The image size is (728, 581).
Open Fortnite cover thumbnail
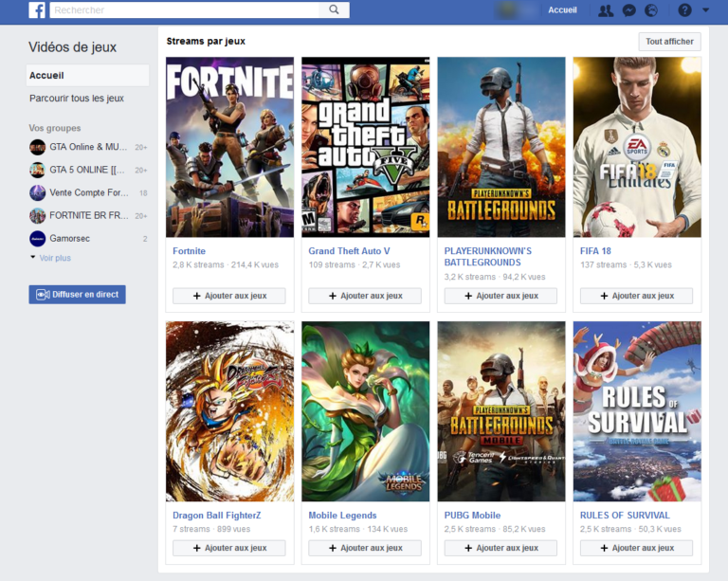[229, 147]
